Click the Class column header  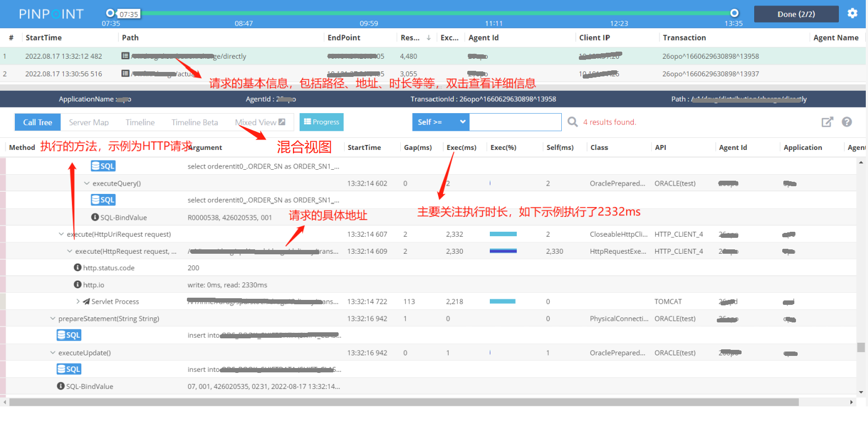click(x=599, y=148)
